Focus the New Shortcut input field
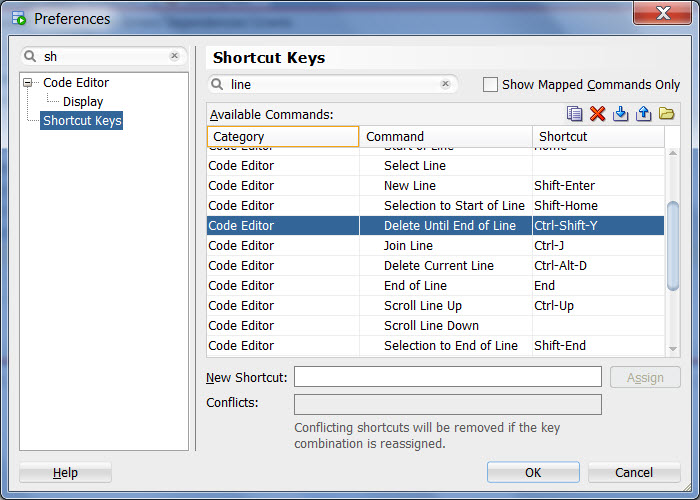Viewport: 700px width, 500px height. 447,377
